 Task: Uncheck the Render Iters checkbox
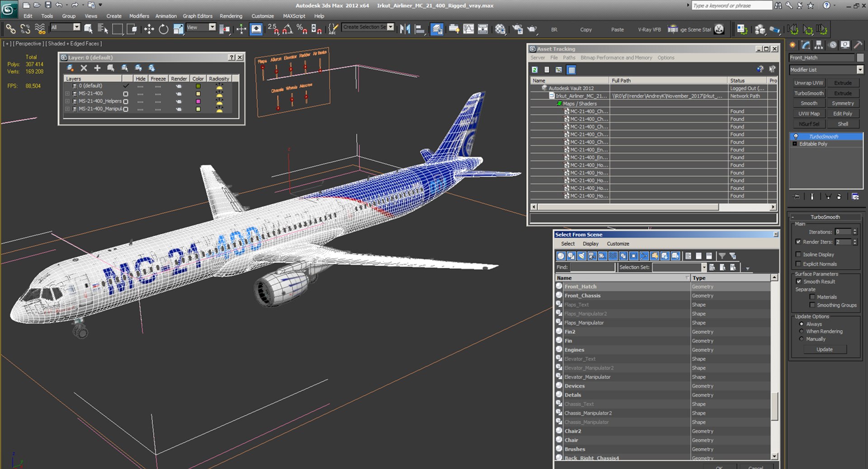[x=798, y=242]
